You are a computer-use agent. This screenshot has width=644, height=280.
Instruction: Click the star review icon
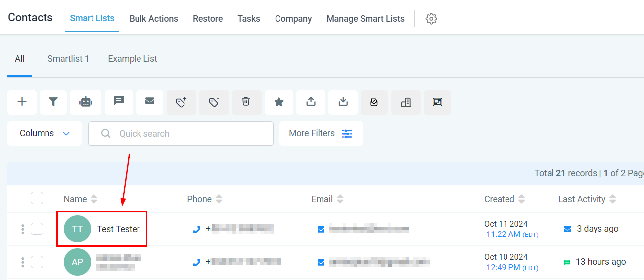[x=279, y=102]
